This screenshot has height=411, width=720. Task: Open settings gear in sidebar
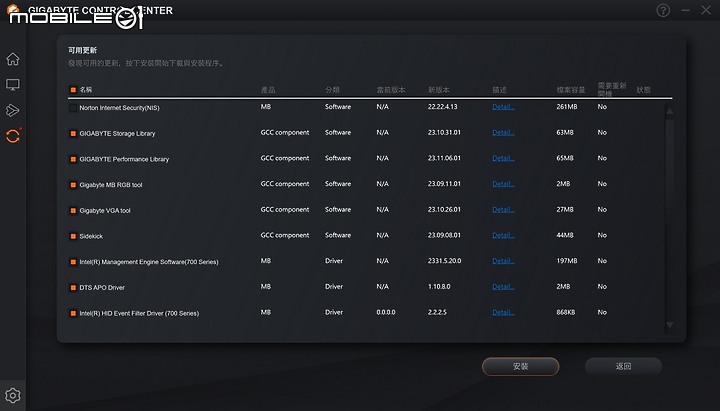pyautogui.click(x=13, y=395)
